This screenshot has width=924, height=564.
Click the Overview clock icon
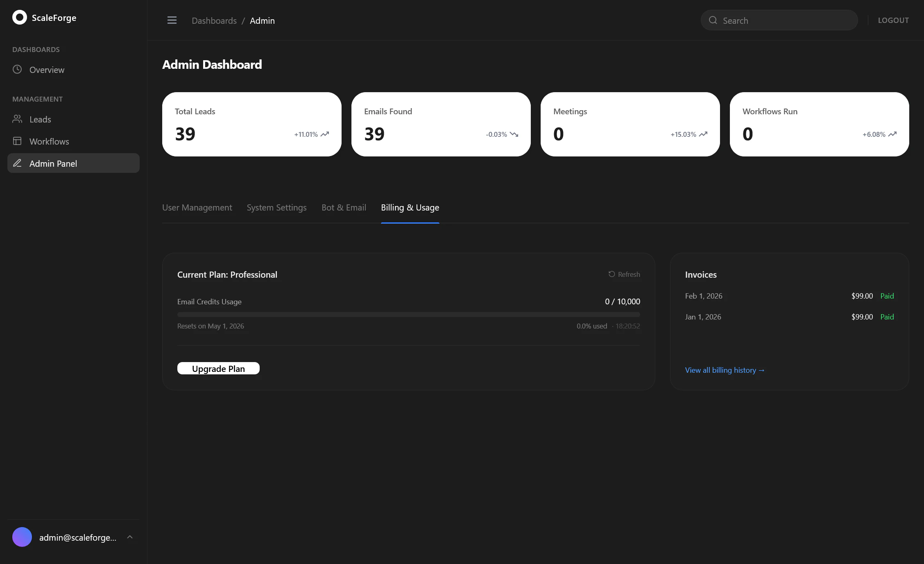(17, 70)
